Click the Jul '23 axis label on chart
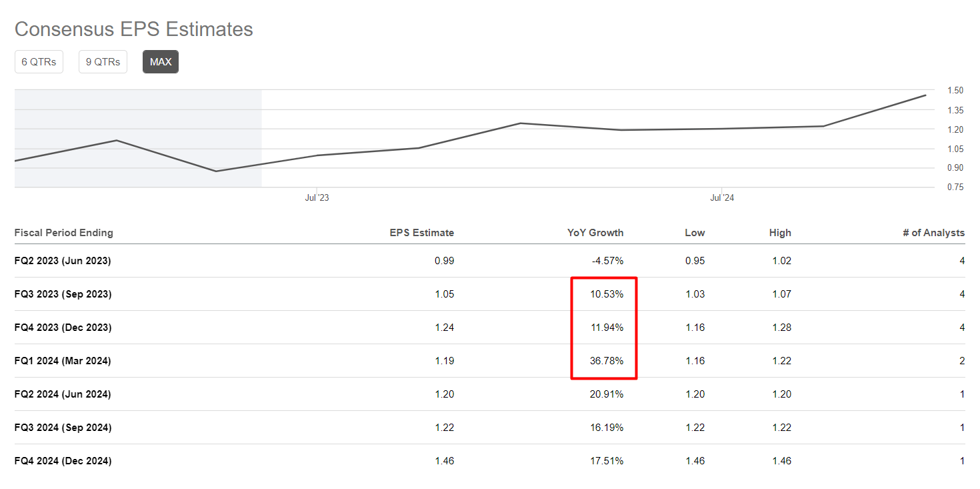 pos(317,197)
